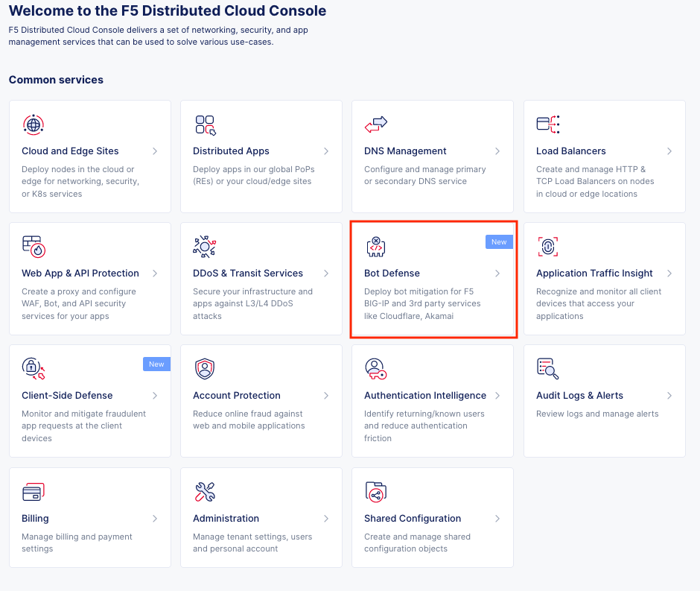
Task: Click the Client-Side Defense lock icon
Action: (x=34, y=369)
